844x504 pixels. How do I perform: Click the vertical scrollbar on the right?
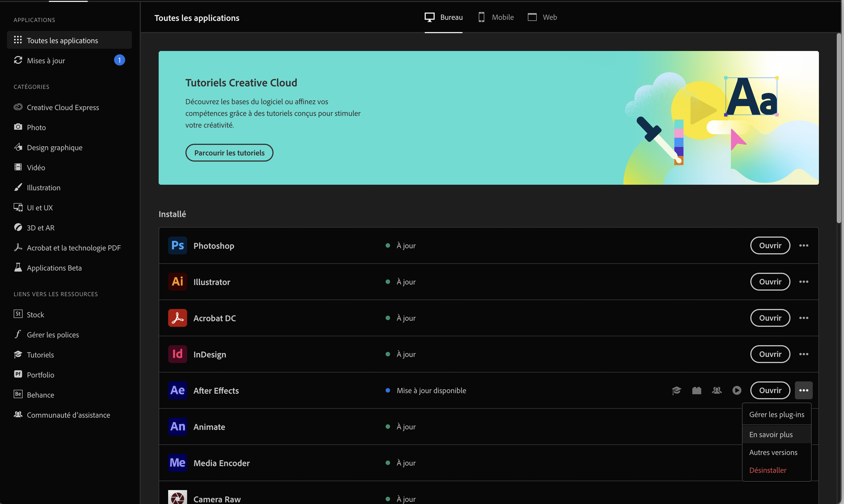point(839,129)
